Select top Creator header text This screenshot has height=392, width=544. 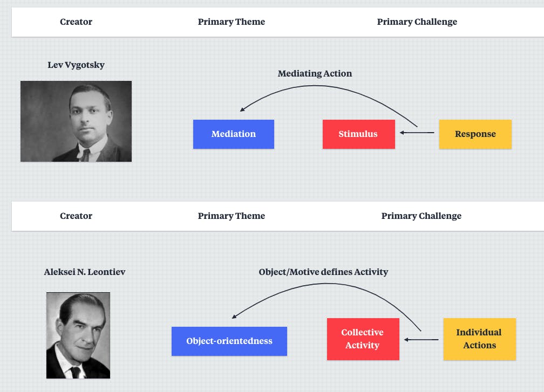76,22
